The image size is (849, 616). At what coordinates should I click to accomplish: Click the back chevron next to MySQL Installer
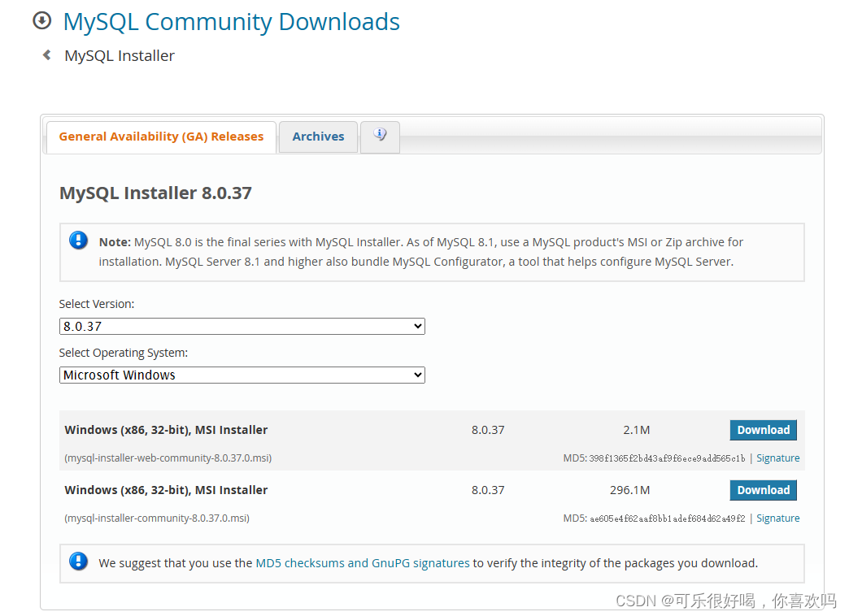(46, 55)
